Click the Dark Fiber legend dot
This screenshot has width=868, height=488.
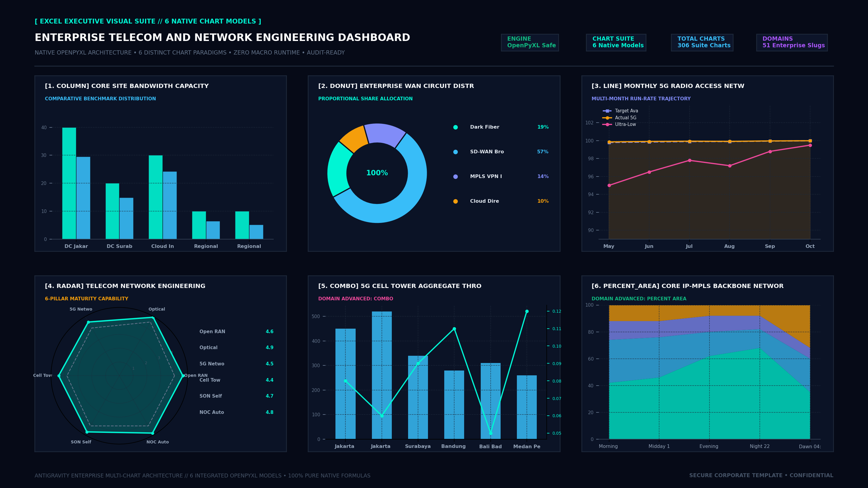pyautogui.click(x=456, y=127)
